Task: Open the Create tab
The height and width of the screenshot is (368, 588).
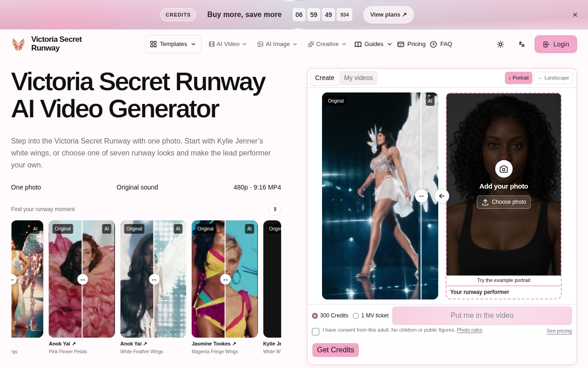Action: 325,78
